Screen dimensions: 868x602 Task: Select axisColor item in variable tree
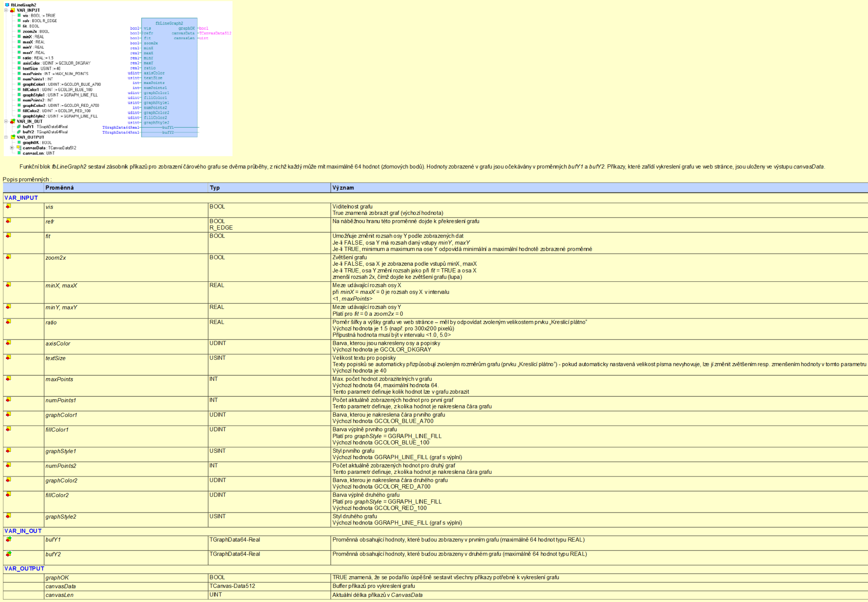[x=31, y=63]
